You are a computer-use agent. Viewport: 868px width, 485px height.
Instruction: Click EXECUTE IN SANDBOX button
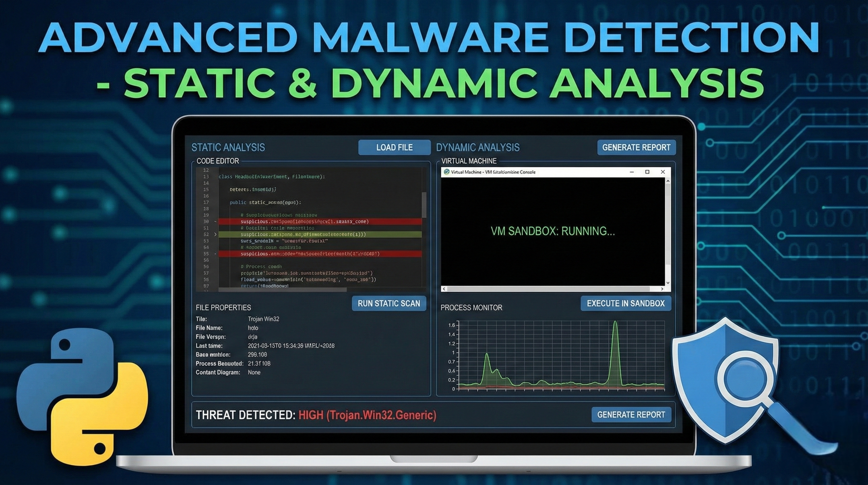[x=626, y=303]
